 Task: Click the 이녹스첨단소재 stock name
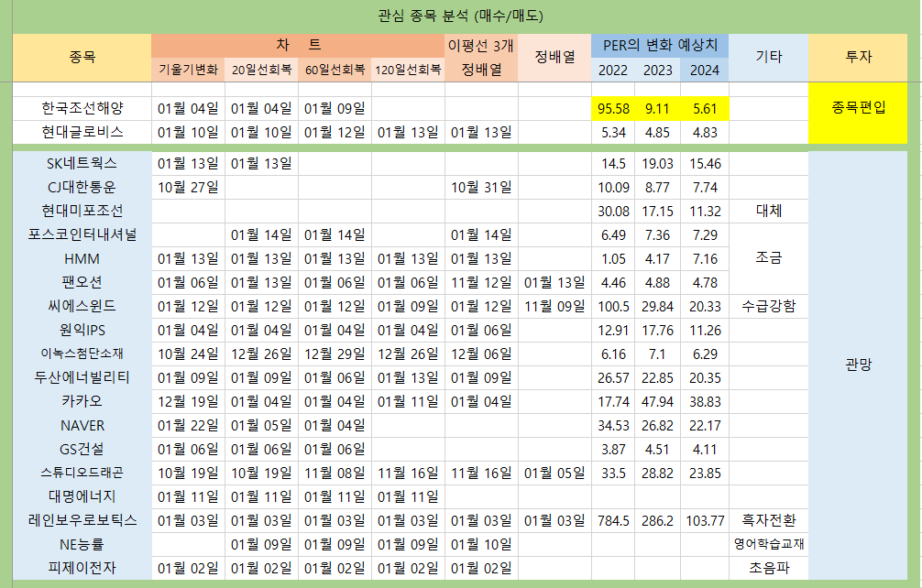[x=82, y=354]
